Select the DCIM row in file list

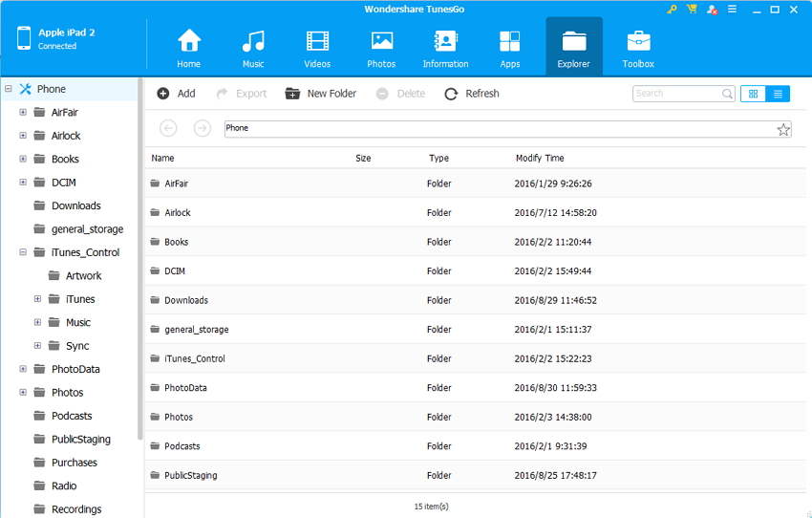click(x=476, y=270)
